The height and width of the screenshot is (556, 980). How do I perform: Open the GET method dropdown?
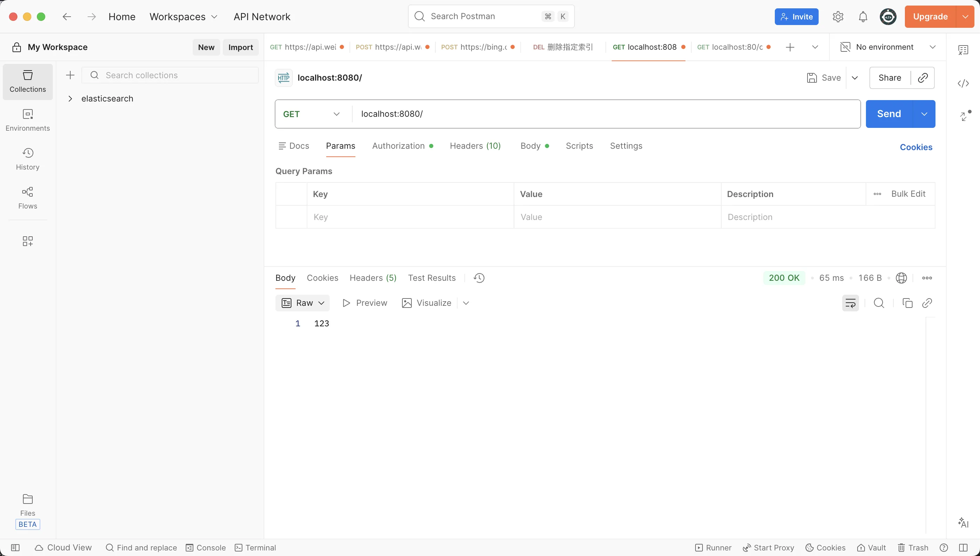point(311,114)
